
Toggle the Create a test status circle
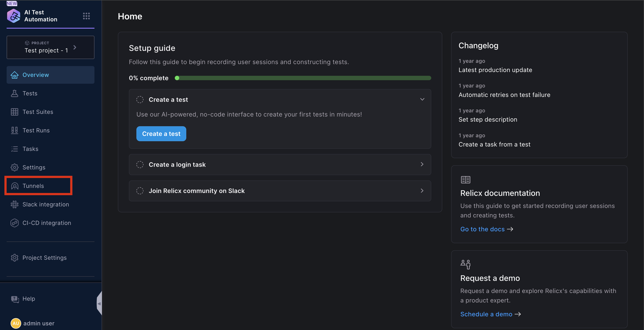140,100
